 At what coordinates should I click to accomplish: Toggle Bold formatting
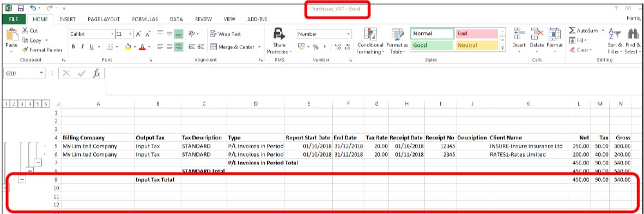click(73, 47)
